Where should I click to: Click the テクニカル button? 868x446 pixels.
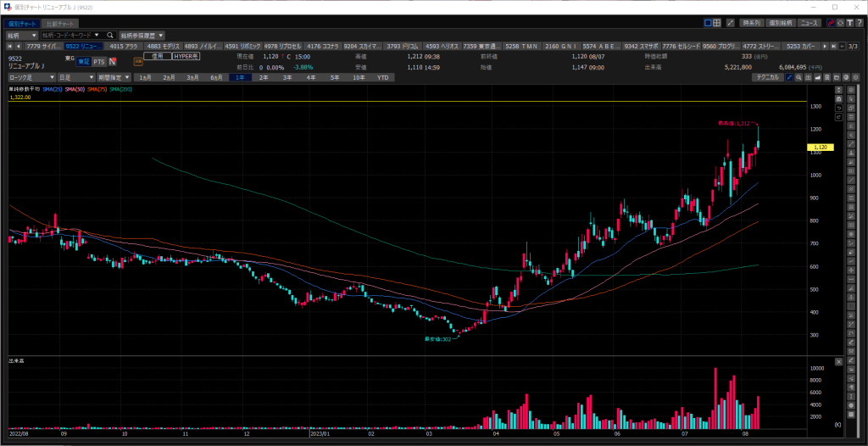pos(767,77)
